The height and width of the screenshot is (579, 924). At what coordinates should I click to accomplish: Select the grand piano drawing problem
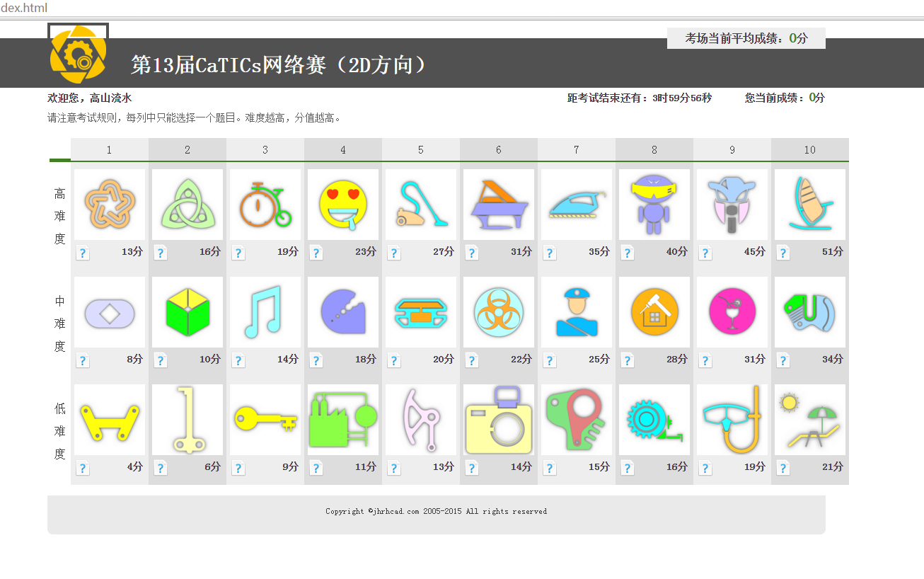point(499,204)
